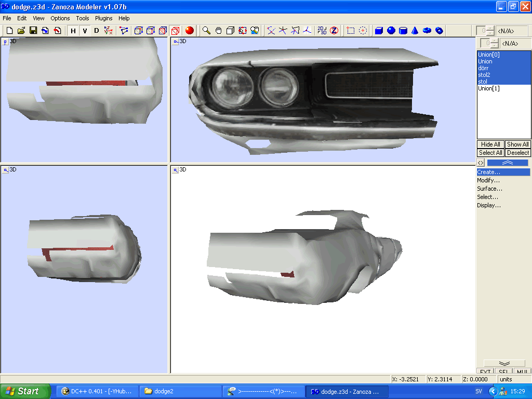This screenshot has height=399, width=532.
Task: Toggle the H axis constraint button
Action: coord(73,31)
